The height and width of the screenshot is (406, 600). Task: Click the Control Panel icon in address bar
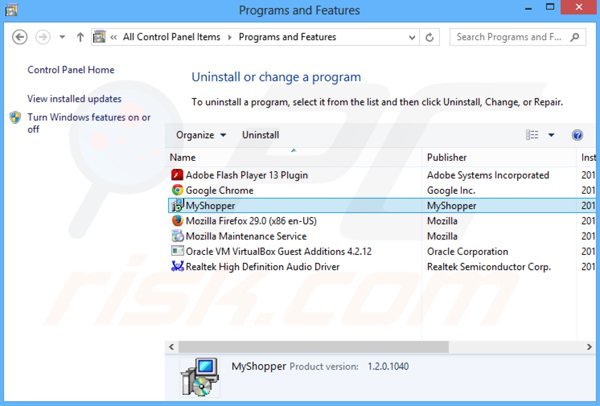point(99,37)
